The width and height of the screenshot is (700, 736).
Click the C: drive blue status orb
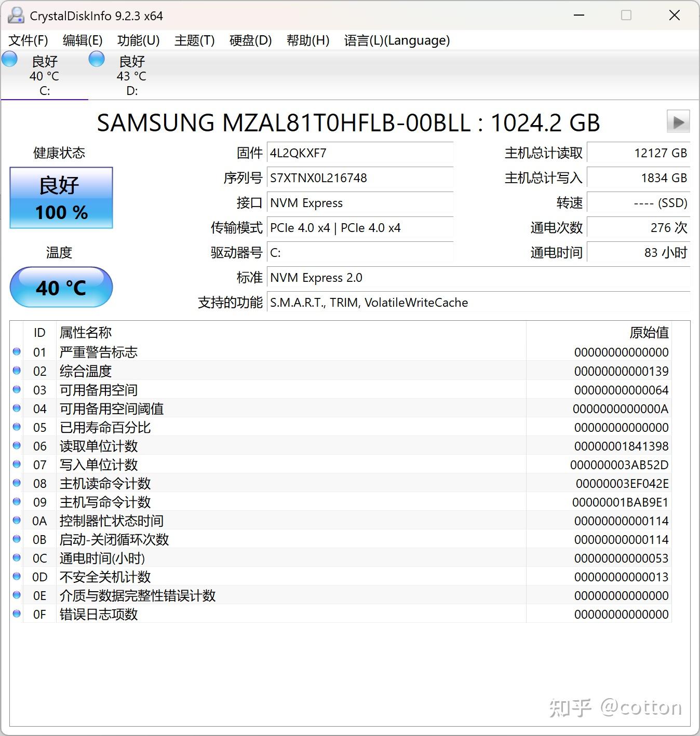click(9, 59)
